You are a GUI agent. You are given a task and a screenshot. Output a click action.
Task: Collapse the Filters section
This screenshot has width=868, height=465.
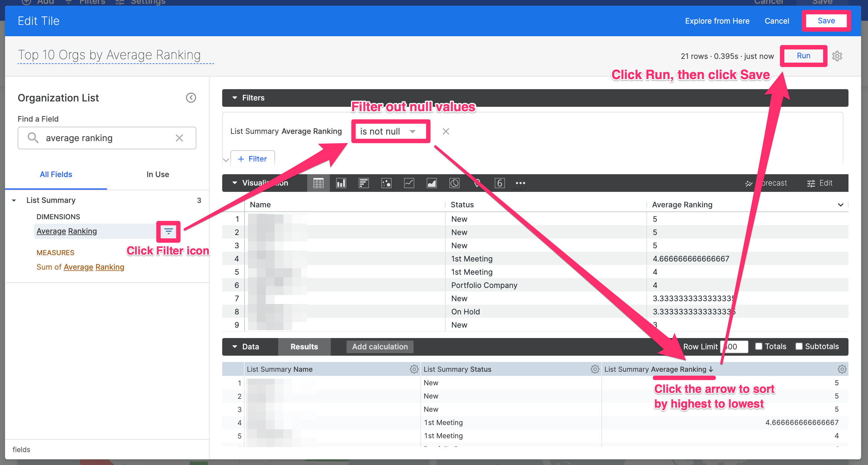[x=234, y=98]
